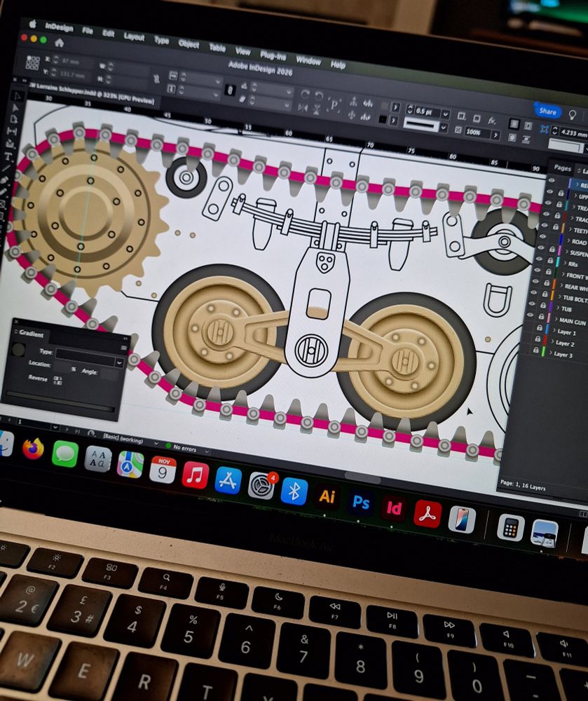Click the Home screen icon
This screenshot has width=588, height=701.
tap(59, 43)
